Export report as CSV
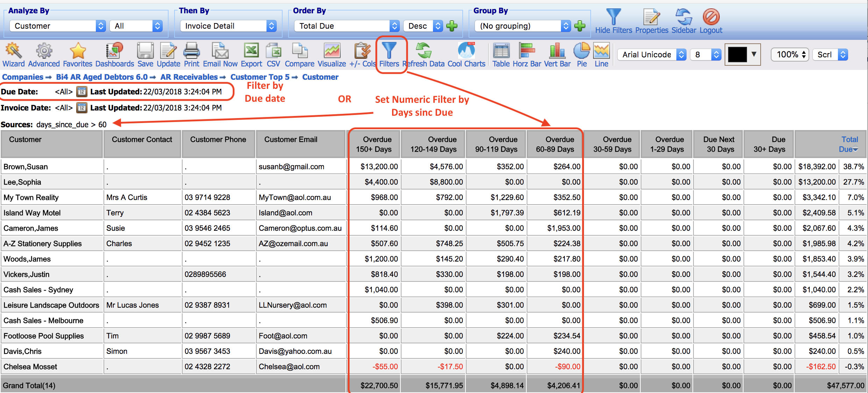Image resolution: width=868 pixels, height=393 pixels. pos(273,55)
